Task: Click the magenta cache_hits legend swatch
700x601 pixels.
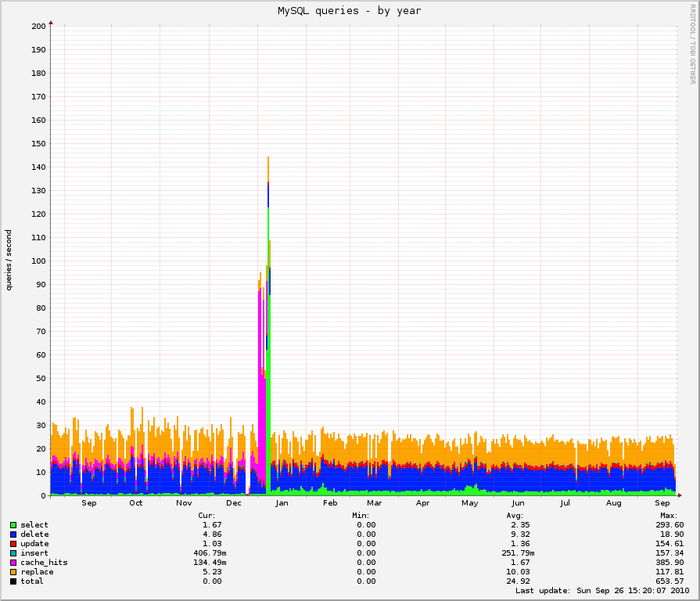Action: click(13, 563)
